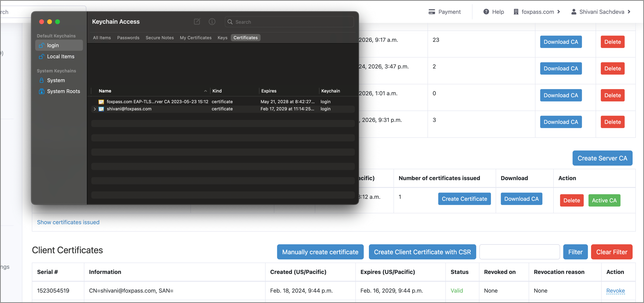This screenshot has height=303, width=644.
Task: Click the Revoke link for serial 1523054519
Action: coord(615,291)
